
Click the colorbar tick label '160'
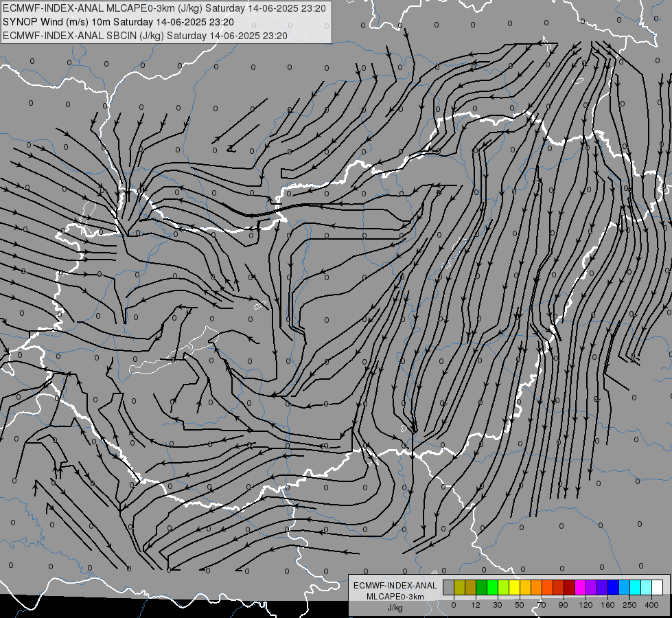point(607,605)
